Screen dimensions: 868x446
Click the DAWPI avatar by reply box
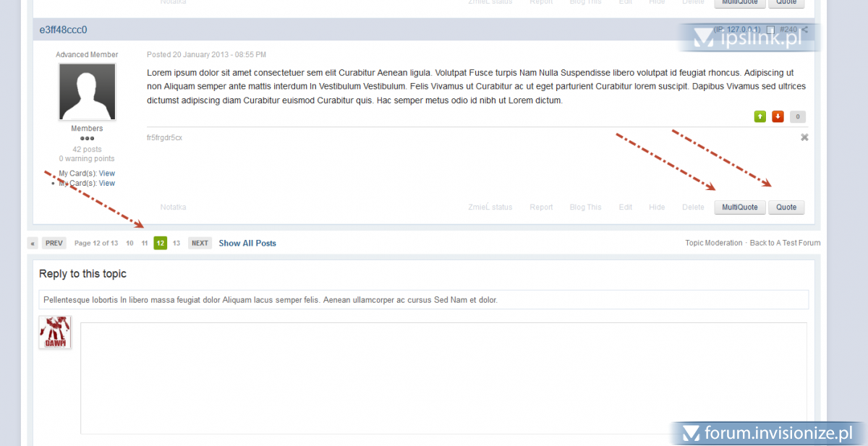[x=55, y=333]
